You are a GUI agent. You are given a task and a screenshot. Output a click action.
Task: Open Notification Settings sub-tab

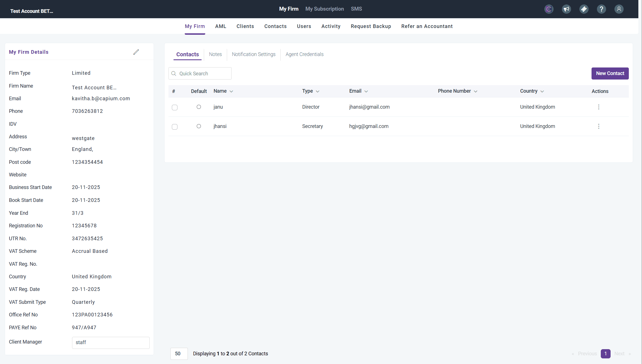pos(254,54)
